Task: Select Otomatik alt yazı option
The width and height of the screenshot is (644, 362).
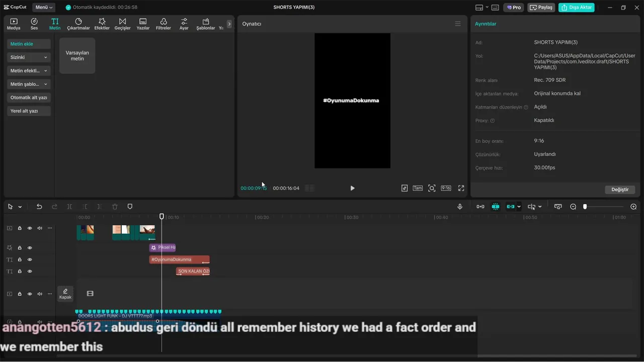Action: coord(29,98)
